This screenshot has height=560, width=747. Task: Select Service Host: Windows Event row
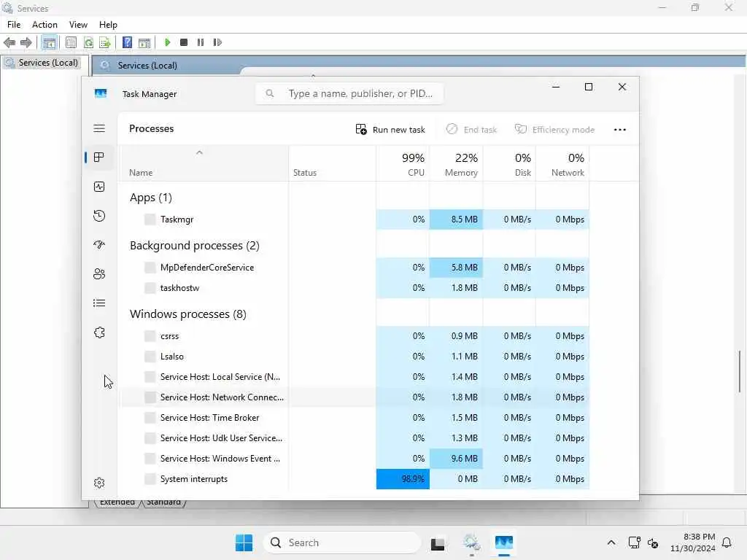click(x=355, y=459)
